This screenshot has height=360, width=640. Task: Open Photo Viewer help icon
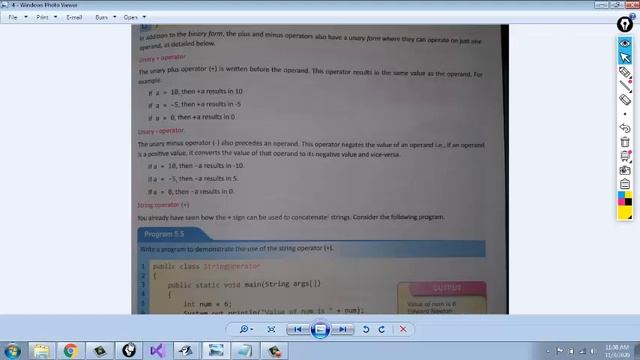632,16
